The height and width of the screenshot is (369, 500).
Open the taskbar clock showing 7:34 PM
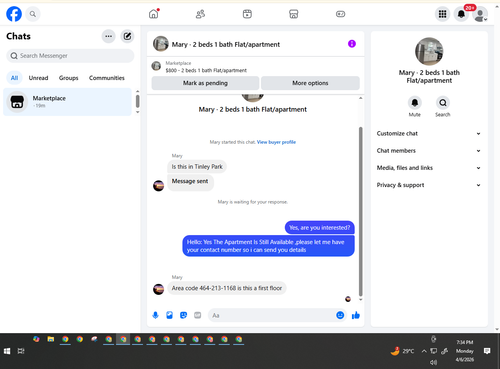(x=465, y=351)
